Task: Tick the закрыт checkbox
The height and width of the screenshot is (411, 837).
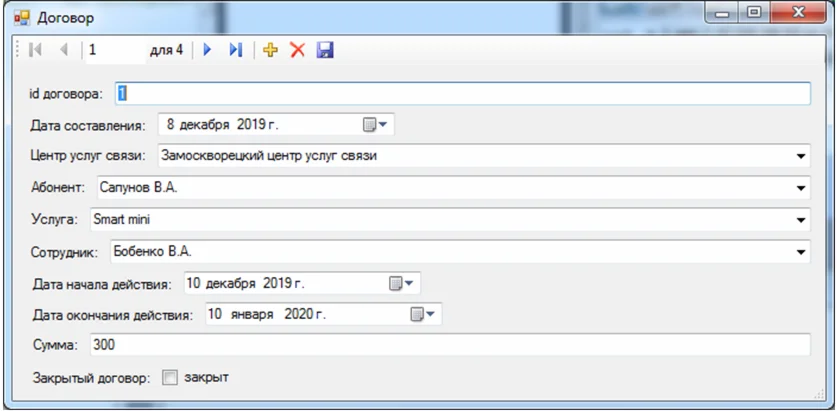Action: (x=170, y=378)
